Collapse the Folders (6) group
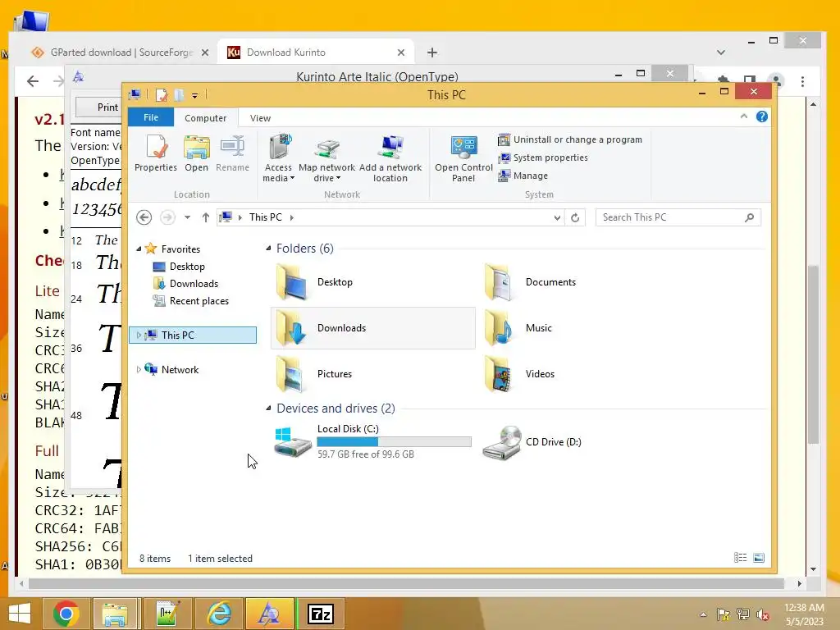The height and width of the screenshot is (630, 840). [x=268, y=248]
